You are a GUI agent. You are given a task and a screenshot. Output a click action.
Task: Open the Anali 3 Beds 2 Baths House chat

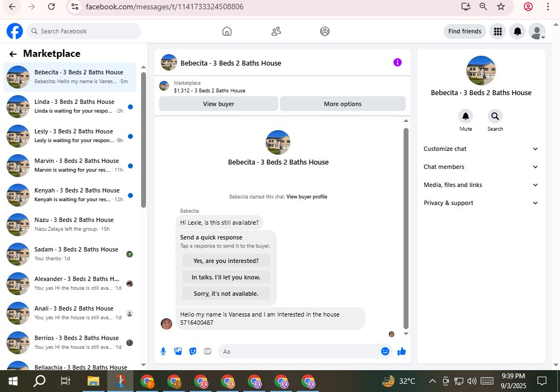(69, 313)
